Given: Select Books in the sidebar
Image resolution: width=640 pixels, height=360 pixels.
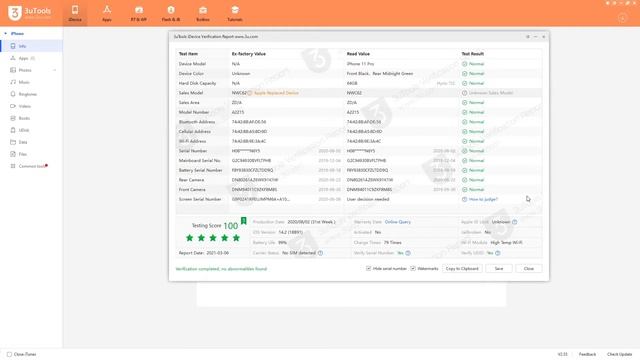Looking at the screenshot, I should (x=31, y=118).
